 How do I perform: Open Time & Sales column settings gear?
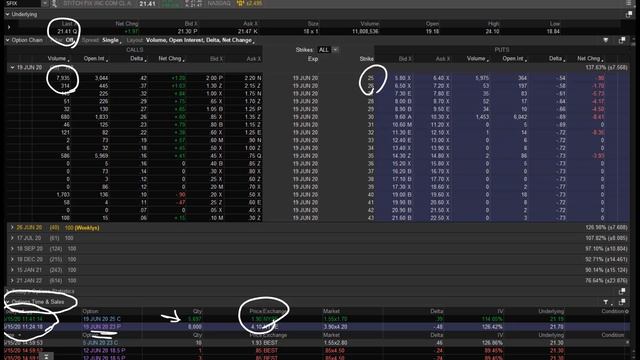(x=627, y=311)
